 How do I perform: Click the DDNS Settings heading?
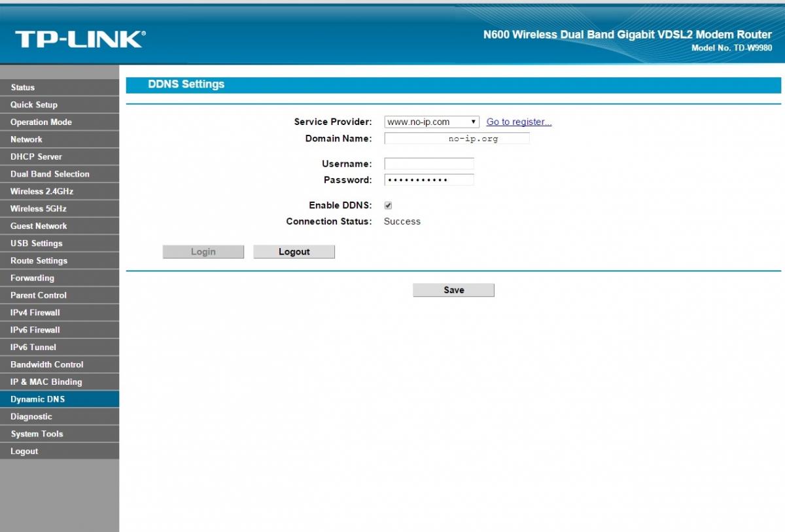click(186, 84)
